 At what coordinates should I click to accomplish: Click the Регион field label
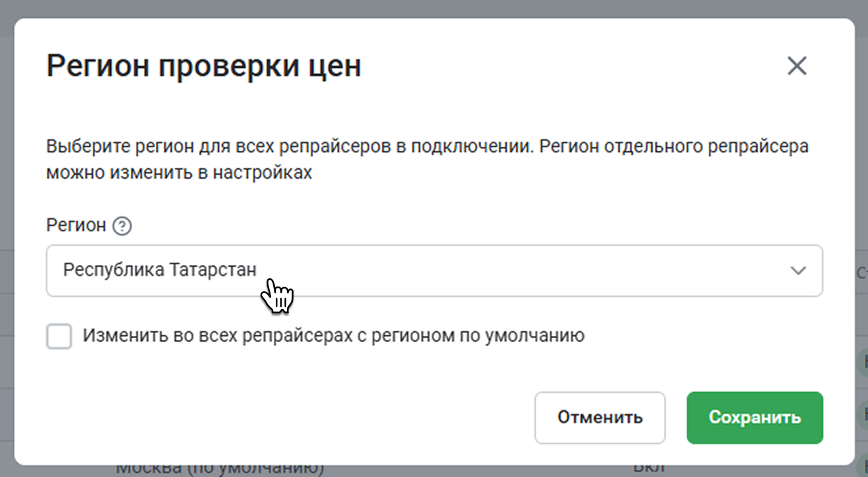tap(76, 225)
